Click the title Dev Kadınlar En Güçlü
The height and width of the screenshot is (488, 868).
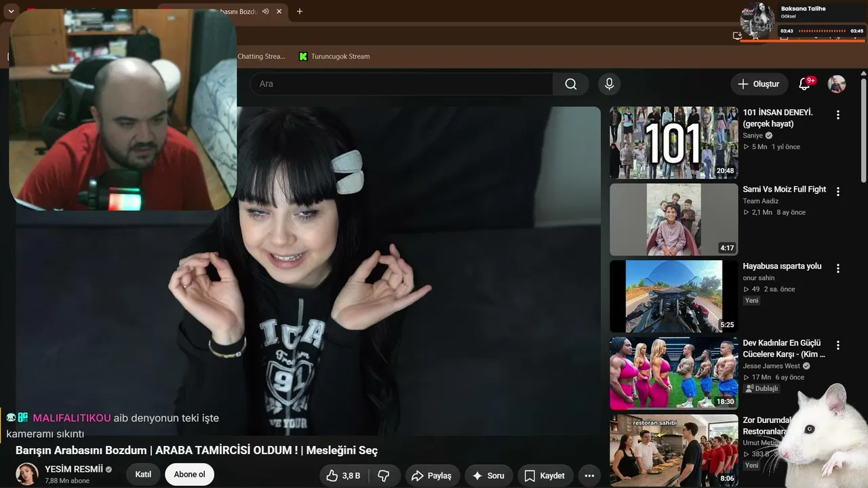click(784, 348)
